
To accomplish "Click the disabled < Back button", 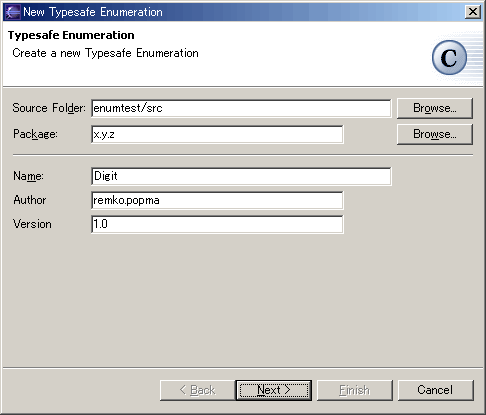I will (x=197, y=390).
